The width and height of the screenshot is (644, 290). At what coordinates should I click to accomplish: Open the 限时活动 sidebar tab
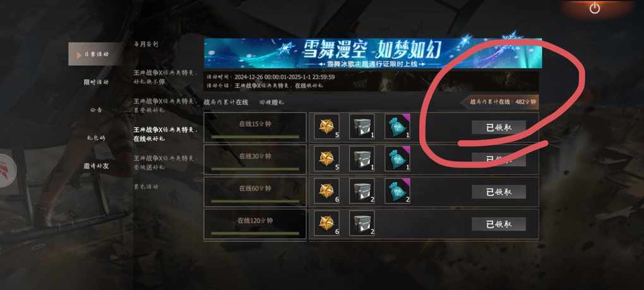click(96, 82)
